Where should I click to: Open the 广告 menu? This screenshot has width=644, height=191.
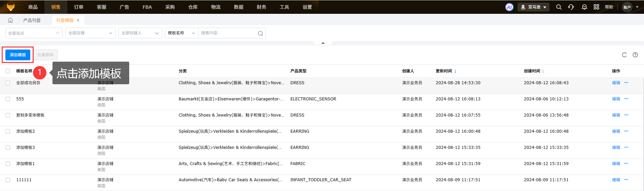[x=124, y=7]
